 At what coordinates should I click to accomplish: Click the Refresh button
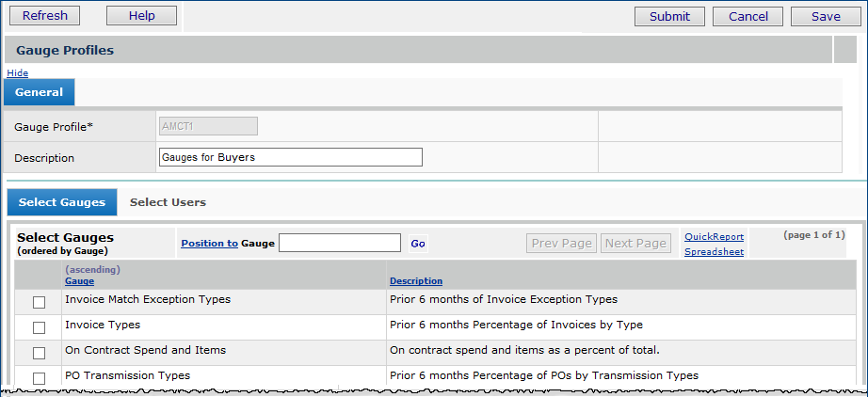[44, 16]
